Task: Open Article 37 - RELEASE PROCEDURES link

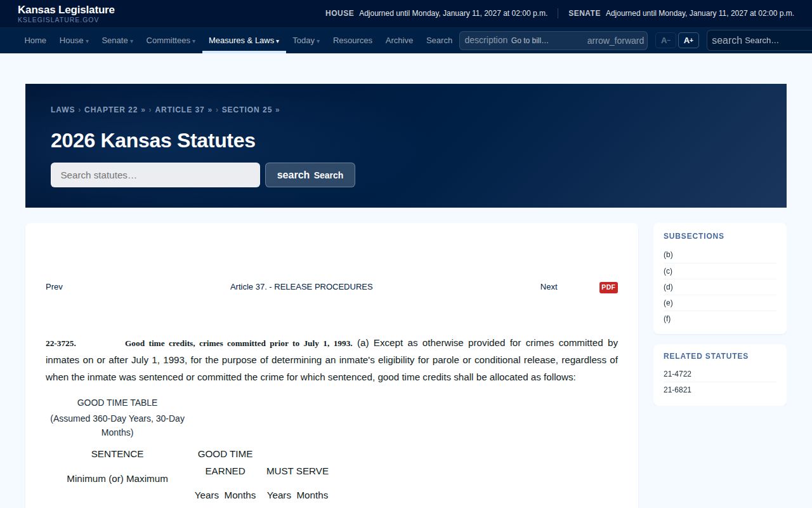Action: point(301,287)
